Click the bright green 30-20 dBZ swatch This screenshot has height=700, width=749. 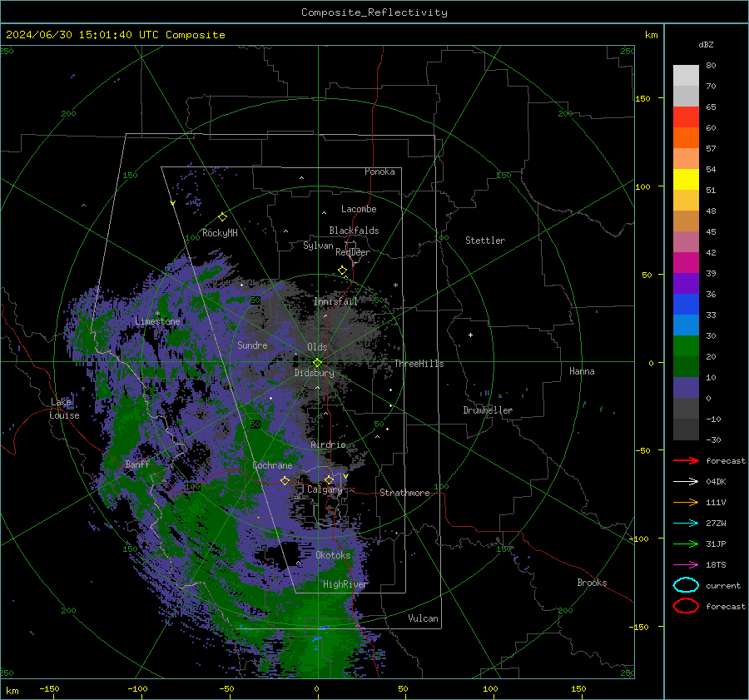686,345
